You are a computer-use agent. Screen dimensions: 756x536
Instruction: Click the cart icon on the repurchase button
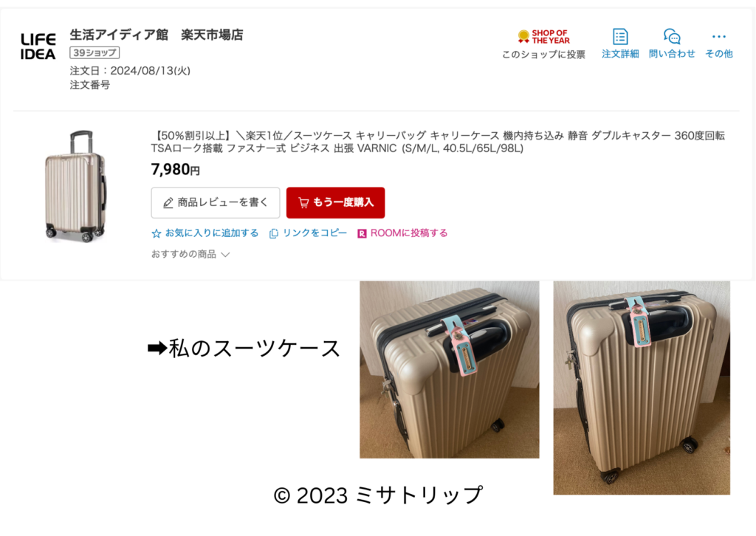pyautogui.click(x=303, y=203)
